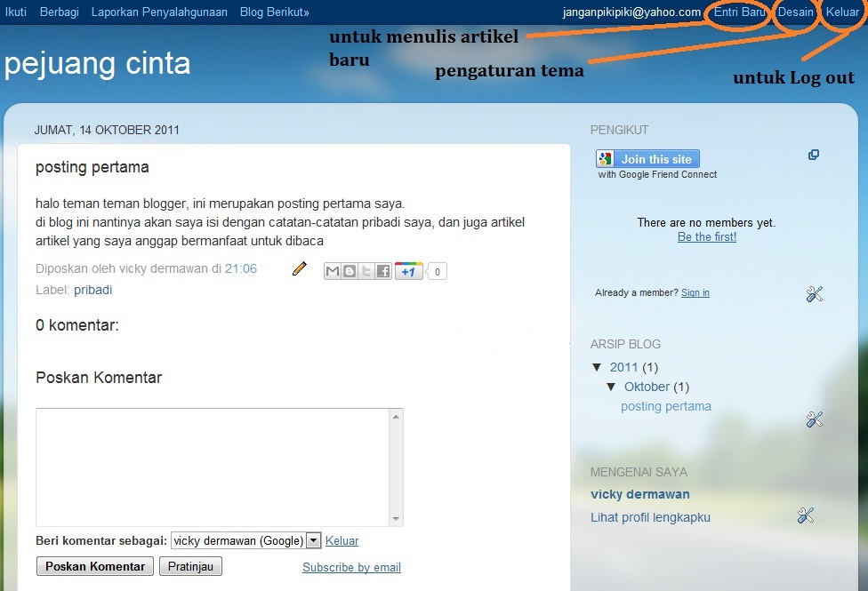
Task: Click jangankipiki@yahoo.com account text
Action: [631, 12]
